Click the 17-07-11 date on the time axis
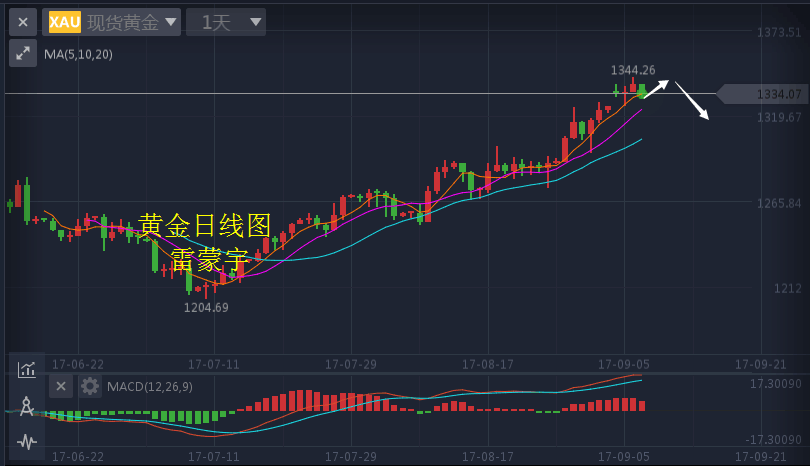Screen dimensions: 810x466 (215, 363)
